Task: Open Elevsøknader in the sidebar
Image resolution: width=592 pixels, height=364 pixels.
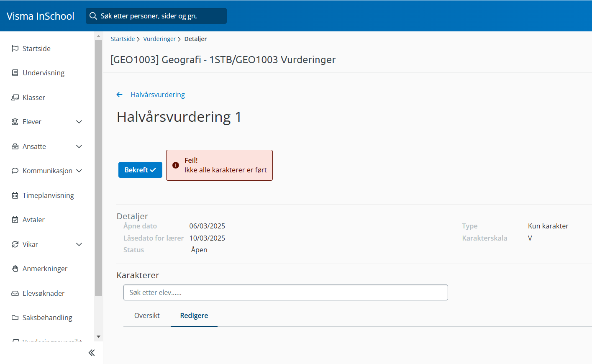Action: click(44, 293)
